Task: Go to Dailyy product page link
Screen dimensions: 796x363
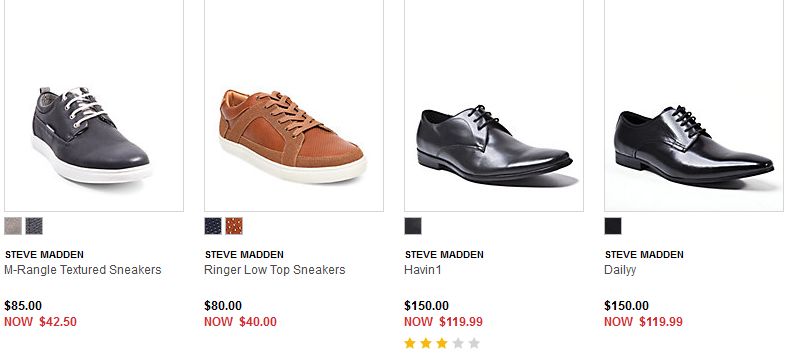Action: click(620, 270)
